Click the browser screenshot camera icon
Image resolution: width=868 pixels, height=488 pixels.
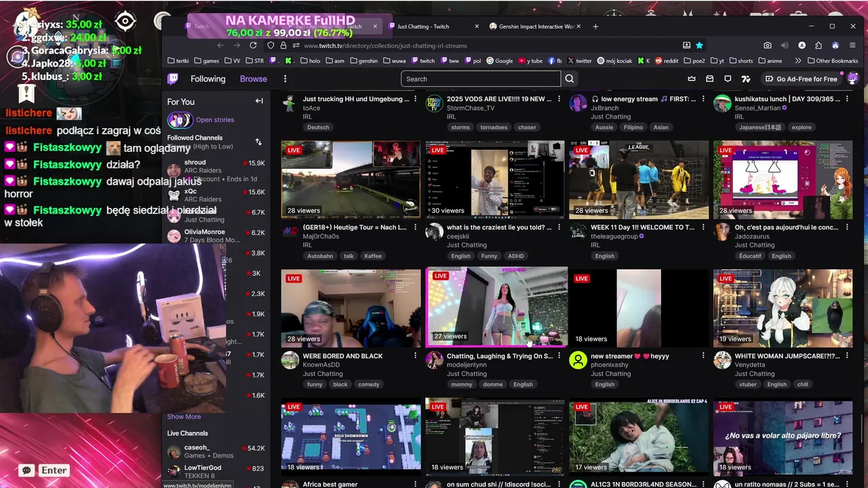767,45
